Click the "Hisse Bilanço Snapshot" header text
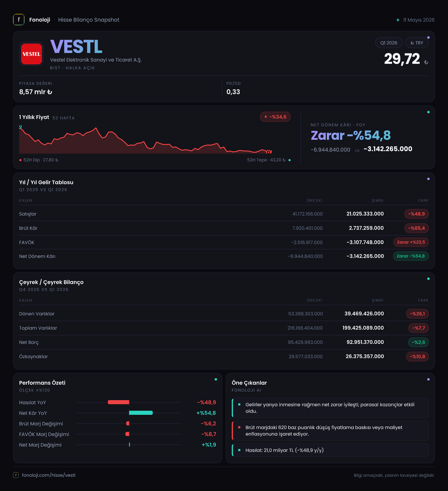The width and height of the screenshot is (448, 491). pyautogui.click(x=89, y=20)
